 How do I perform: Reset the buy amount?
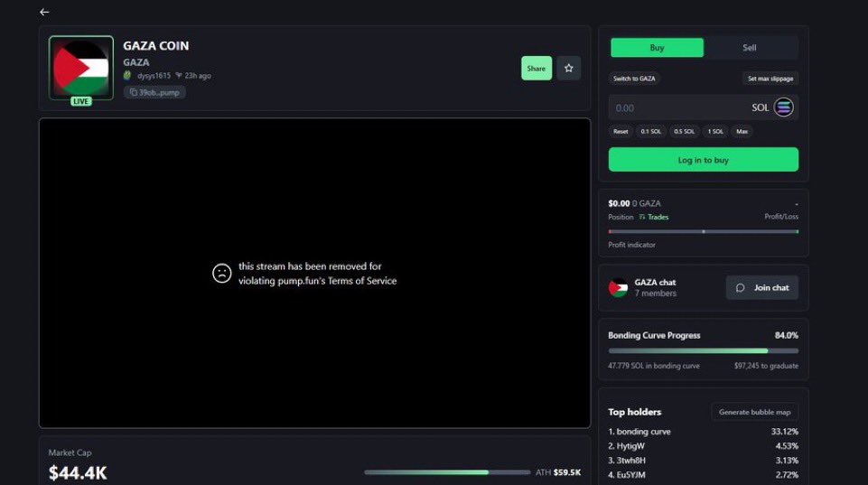(621, 131)
